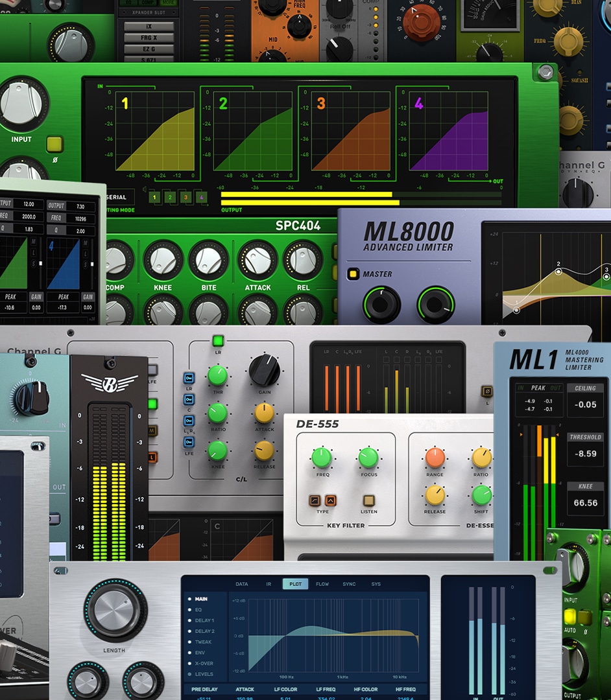
Task: Click the ML1 THRESHOLD value -8.59
Action: click(x=585, y=454)
